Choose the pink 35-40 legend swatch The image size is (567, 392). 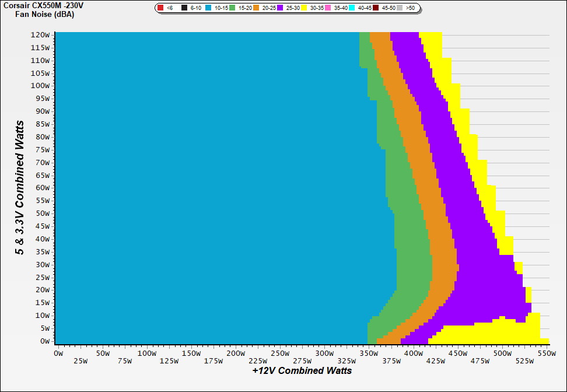tap(328, 8)
